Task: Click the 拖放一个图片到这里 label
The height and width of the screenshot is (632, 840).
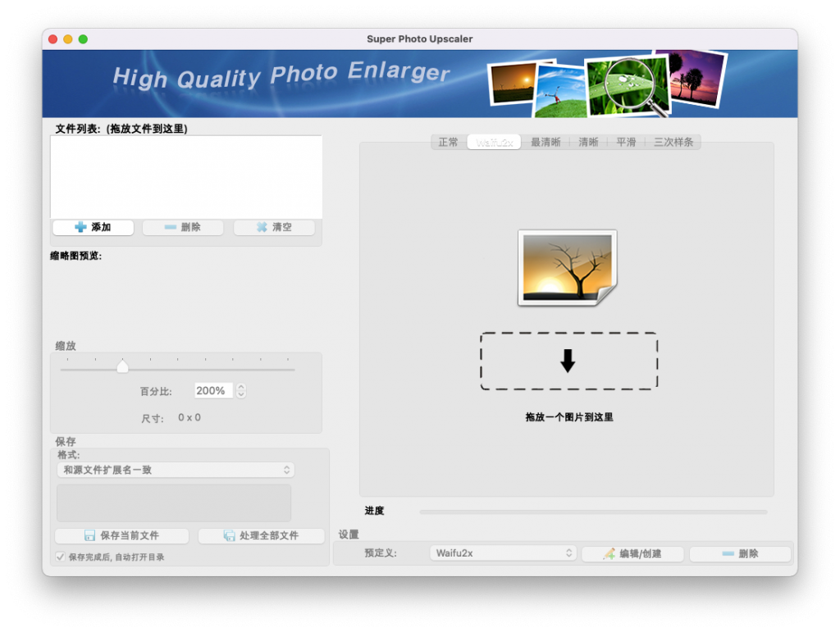Action: pos(569,417)
